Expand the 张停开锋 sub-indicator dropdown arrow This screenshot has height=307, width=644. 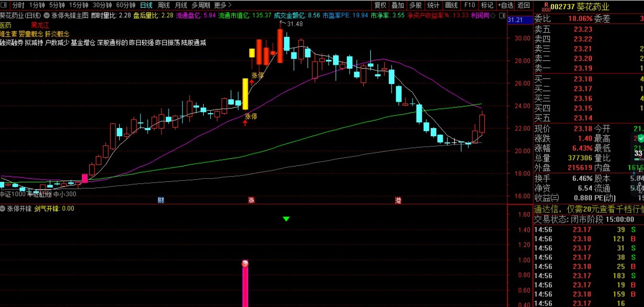pyautogui.click(x=3, y=209)
